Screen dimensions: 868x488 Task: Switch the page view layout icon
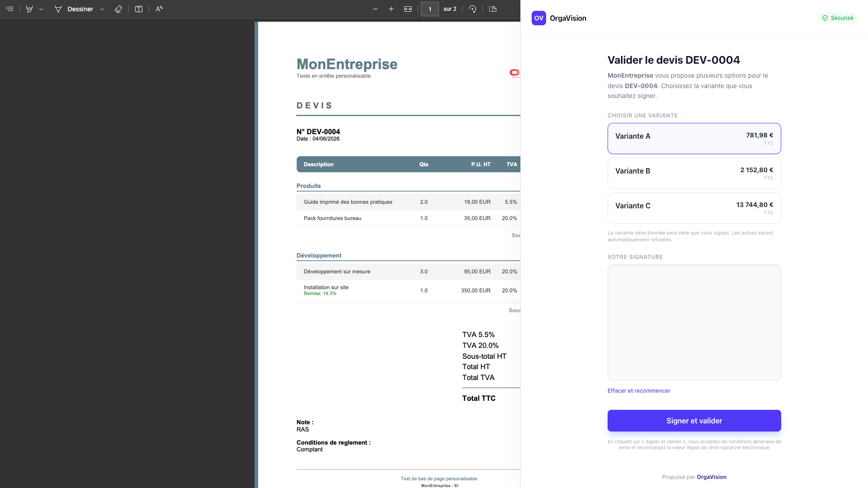point(493,9)
